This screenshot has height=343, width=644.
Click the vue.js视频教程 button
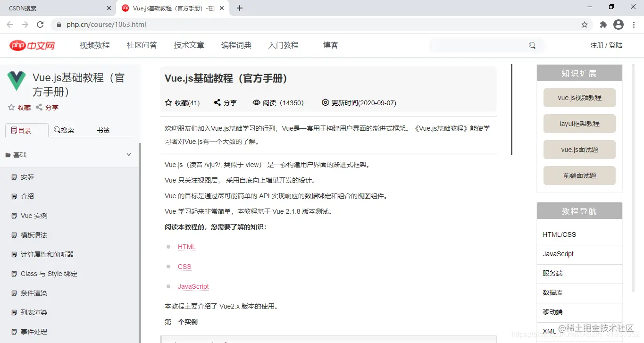(579, 98)
